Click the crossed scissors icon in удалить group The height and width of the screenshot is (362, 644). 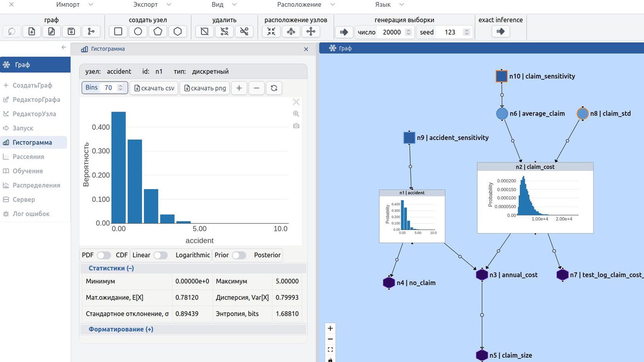pyautogui.click(x=244, y=31)
